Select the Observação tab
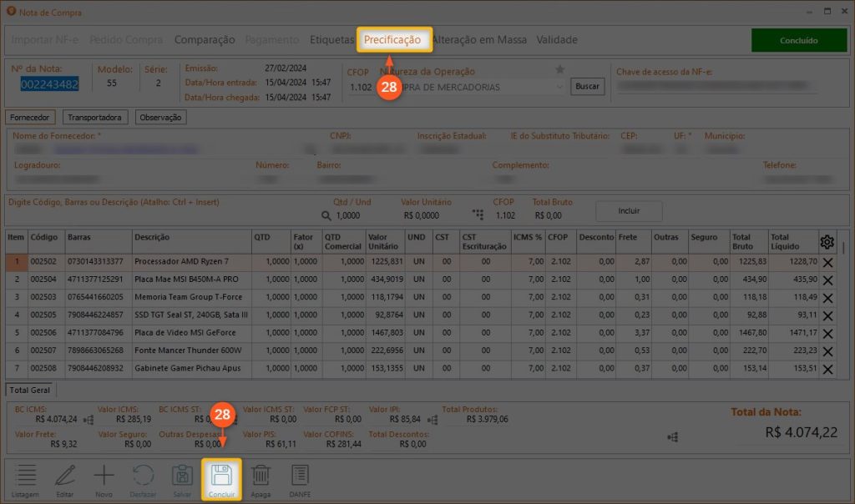The height and width of the screenshot is (504, 855). [x=160, y=118]
